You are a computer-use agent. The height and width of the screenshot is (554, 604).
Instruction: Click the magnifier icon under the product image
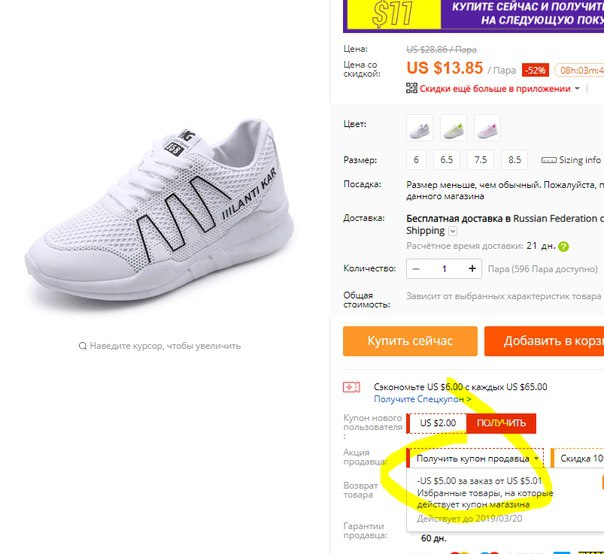(82, 346)
